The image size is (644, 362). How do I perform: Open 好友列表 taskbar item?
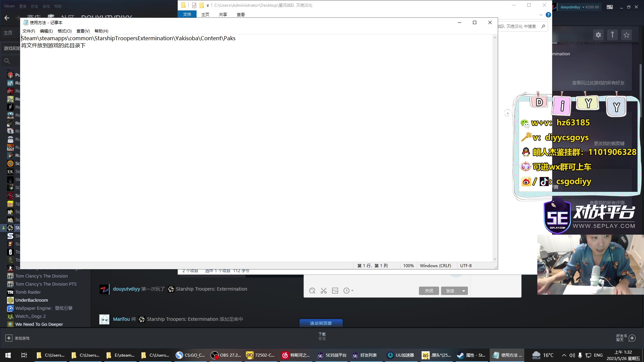point(365,355)
